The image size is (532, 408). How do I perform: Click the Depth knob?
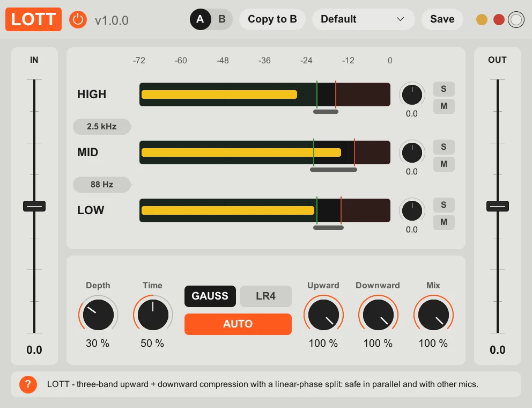coord(98,315)
